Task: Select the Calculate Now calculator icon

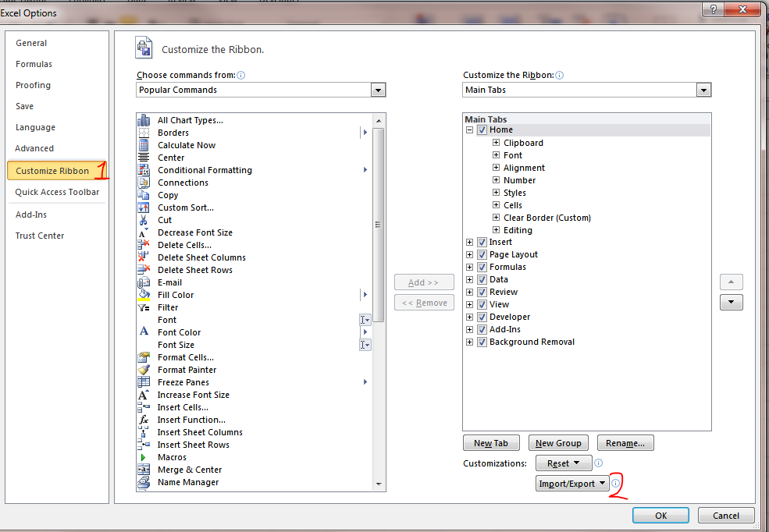Action: point(144,145)
